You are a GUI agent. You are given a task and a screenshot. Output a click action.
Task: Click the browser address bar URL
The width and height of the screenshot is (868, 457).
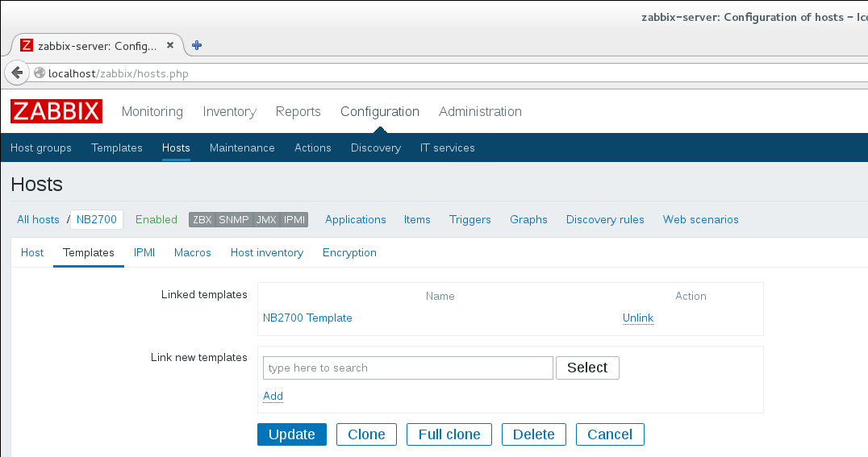tap(119, 73)
